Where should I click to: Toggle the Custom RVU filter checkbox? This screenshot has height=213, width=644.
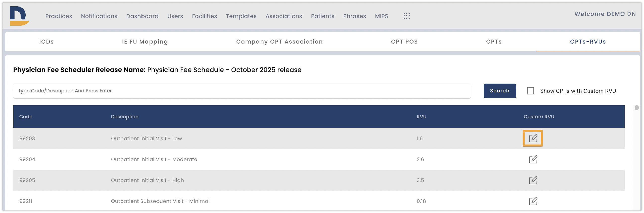[x=530, y=91]
